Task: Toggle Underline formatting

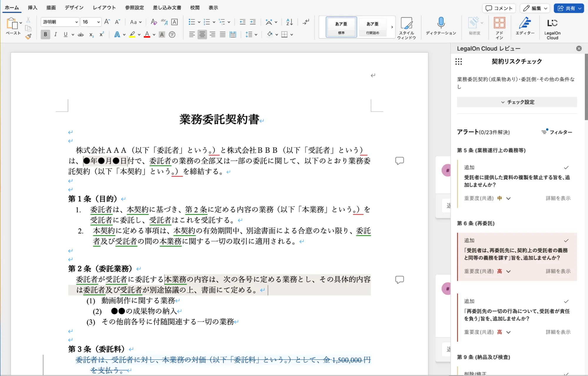Action: point(65,34)
